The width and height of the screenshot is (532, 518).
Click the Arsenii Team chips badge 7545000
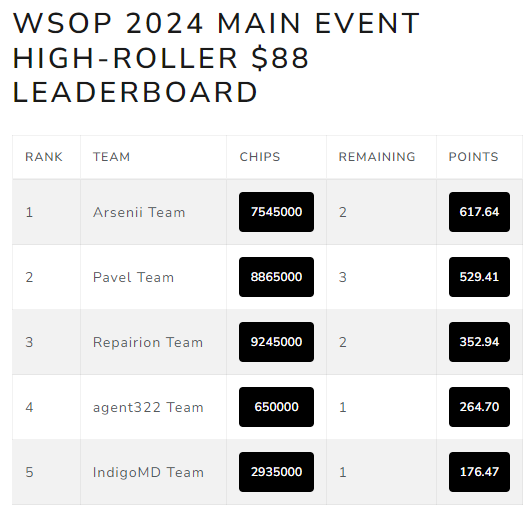click(276, 212)
